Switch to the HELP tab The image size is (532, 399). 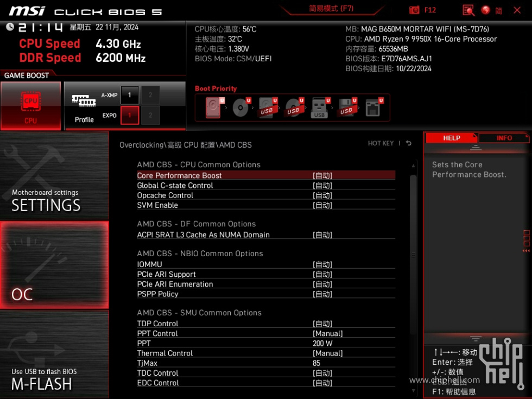pyautogui.click(x=451, y=138)
